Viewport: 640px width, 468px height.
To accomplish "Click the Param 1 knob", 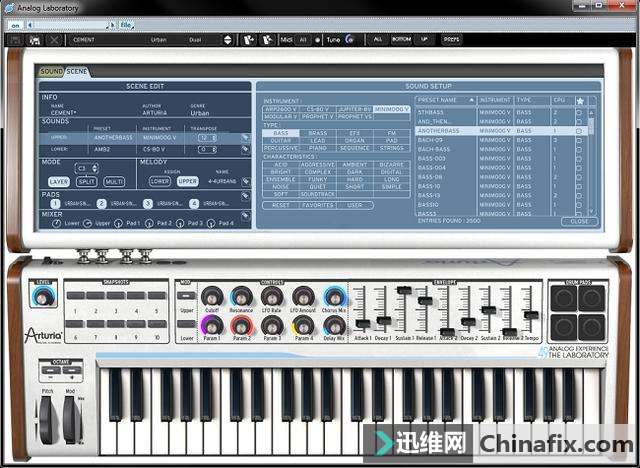I will point(212,326).
